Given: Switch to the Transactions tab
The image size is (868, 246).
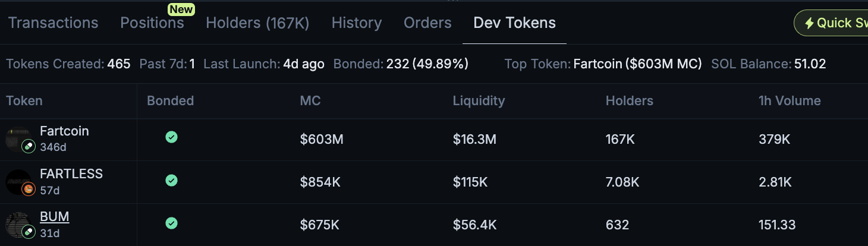Looking at the screenshot, I should (54, 23).
